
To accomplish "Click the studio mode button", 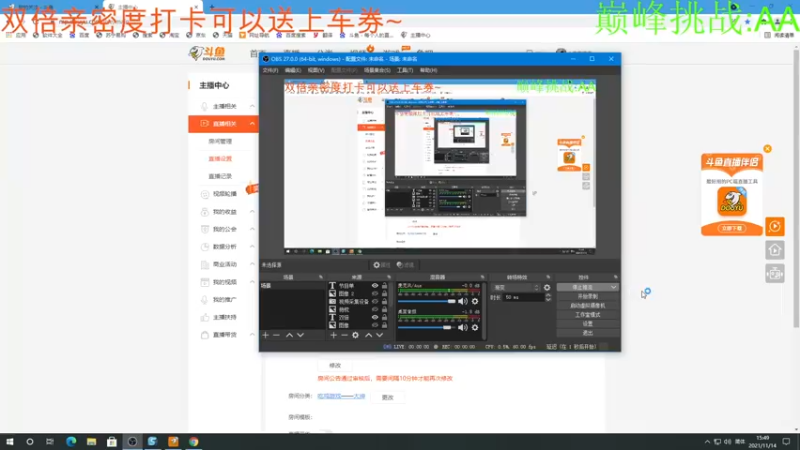I will pos(588,315).
